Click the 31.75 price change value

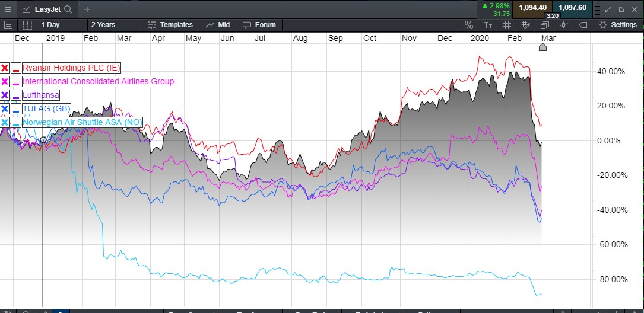(x=502, y=14)
